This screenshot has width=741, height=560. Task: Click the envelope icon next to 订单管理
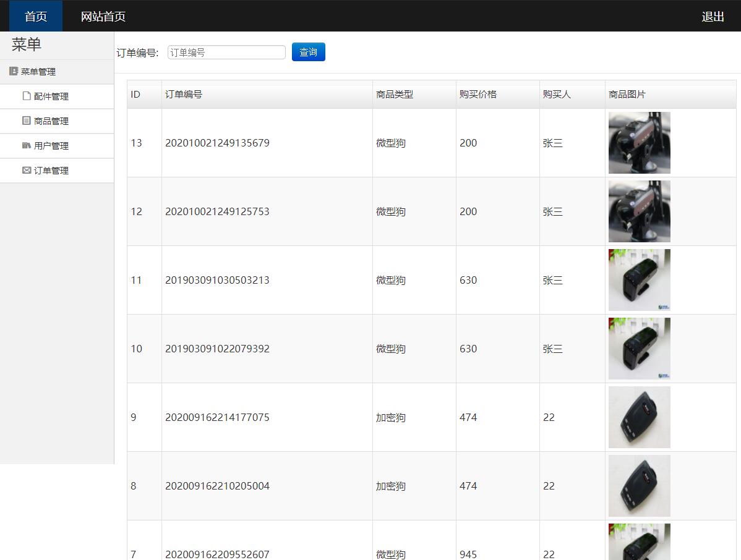[27, 171]
